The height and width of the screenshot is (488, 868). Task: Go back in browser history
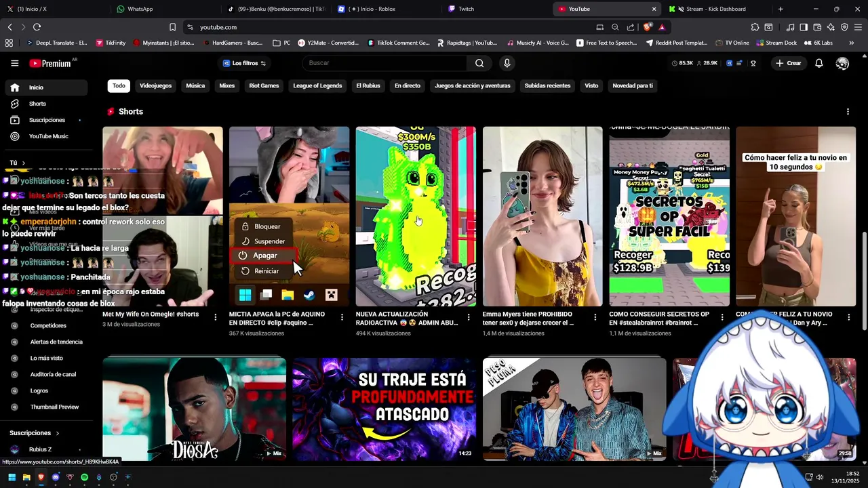coord(9,27)
